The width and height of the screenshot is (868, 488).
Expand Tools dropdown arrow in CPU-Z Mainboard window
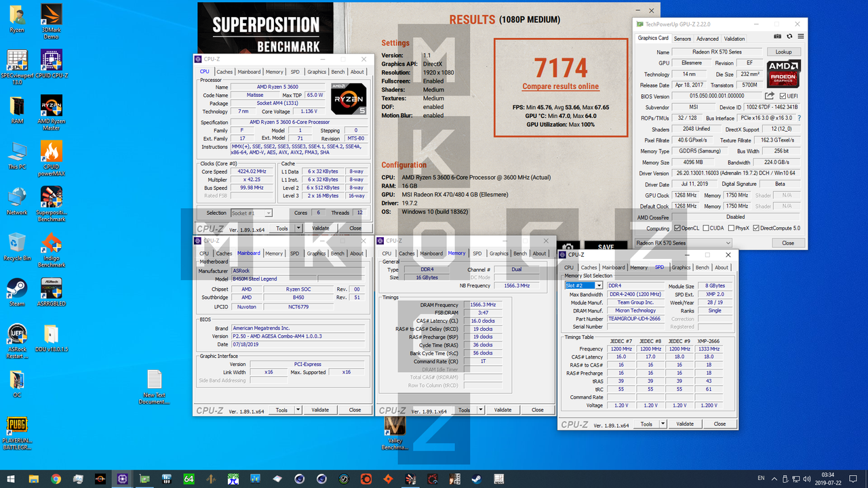[299, 410]
